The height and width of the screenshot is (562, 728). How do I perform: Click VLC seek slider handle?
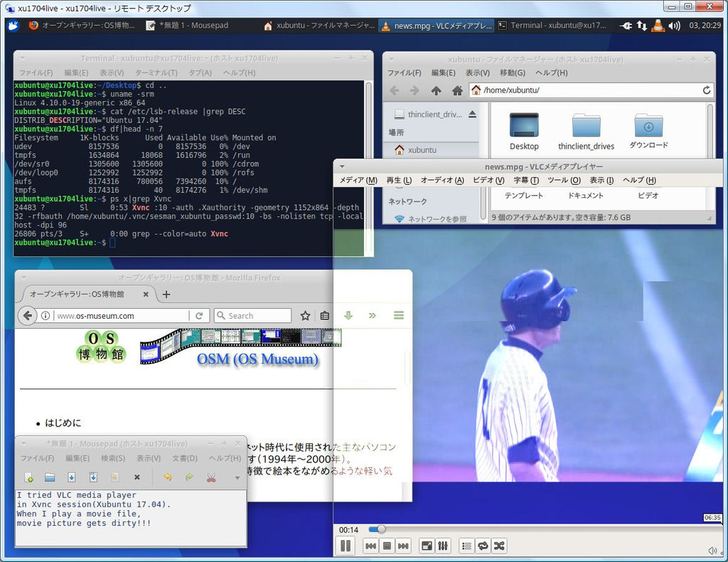click(381, 529)
